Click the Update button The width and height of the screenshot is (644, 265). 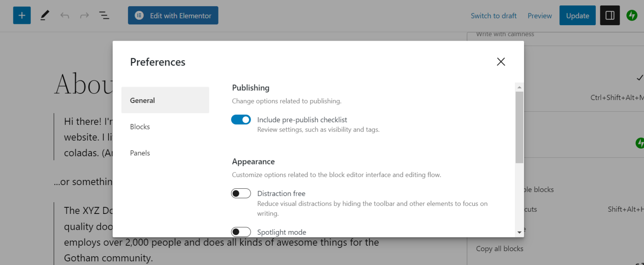coord(577,15)
